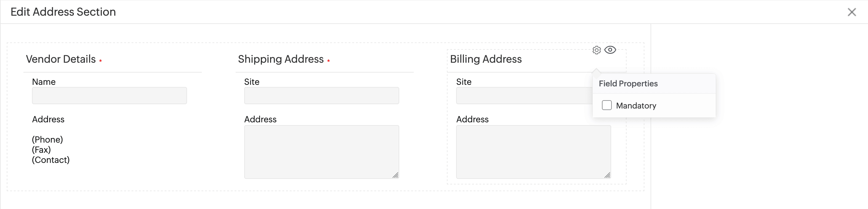Select the Shipping Address section heading

(281, 59)
